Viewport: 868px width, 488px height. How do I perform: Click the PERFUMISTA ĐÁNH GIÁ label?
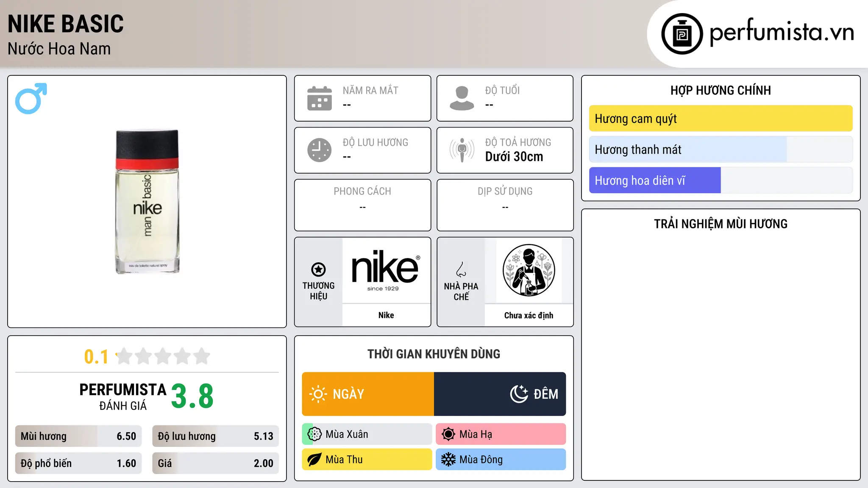[x=123, y=396]
